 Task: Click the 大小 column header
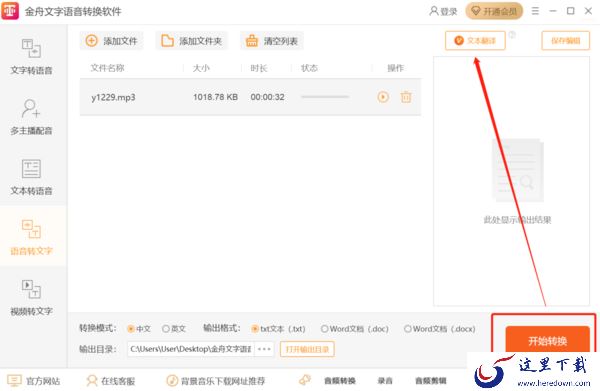(201, 68)
